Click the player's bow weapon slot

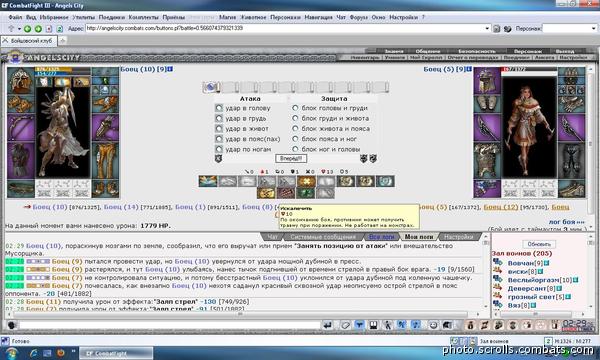click(21, 128)
